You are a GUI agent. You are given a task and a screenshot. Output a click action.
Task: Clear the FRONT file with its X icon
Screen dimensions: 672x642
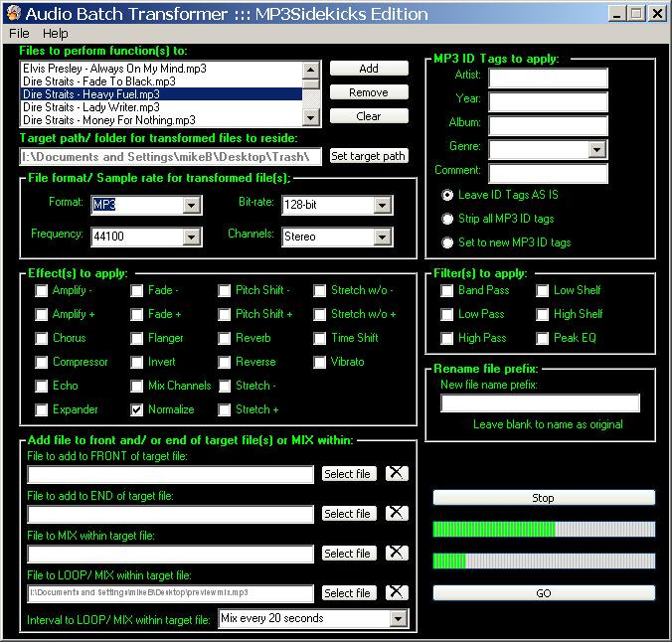coord(397,474)
